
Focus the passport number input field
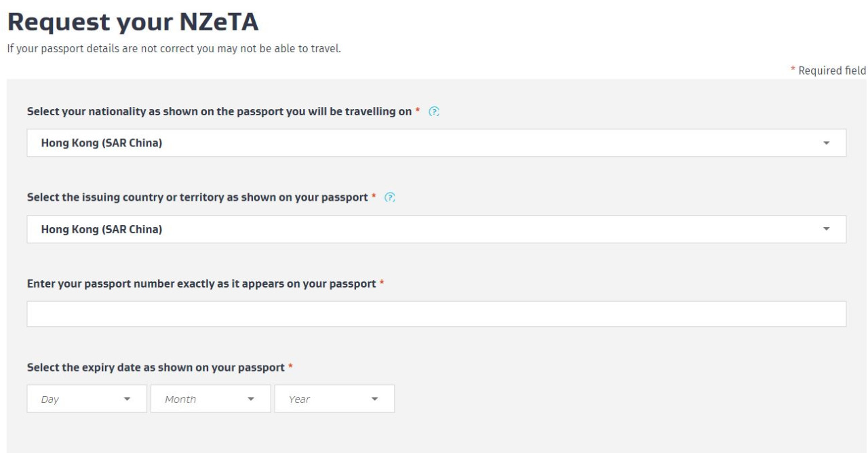[x=436, y=314]
